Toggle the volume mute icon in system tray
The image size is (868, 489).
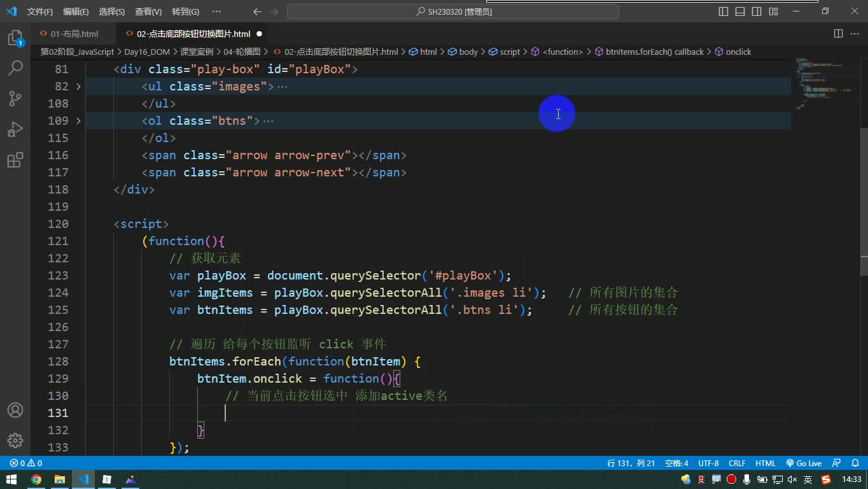[x=792, y=479]
